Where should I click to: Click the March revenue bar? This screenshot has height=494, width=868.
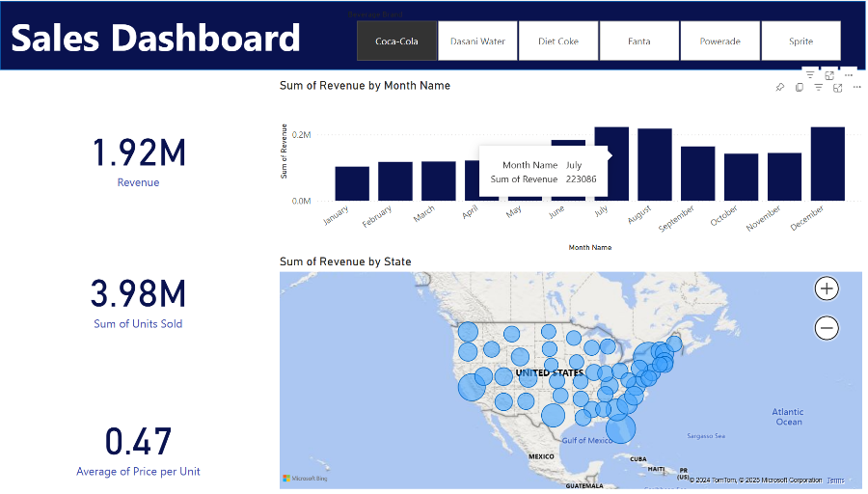[439, 180]
